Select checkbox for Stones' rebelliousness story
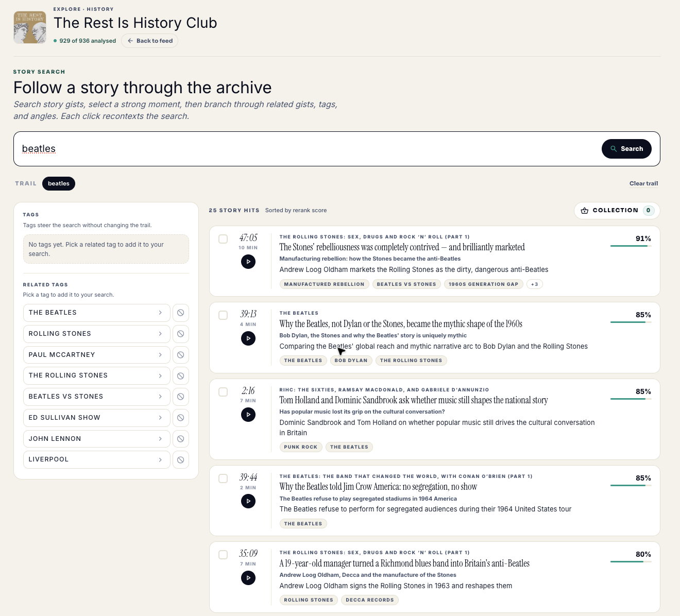The image size is (680, 616). pyautogui.click(x=223, y=239)
